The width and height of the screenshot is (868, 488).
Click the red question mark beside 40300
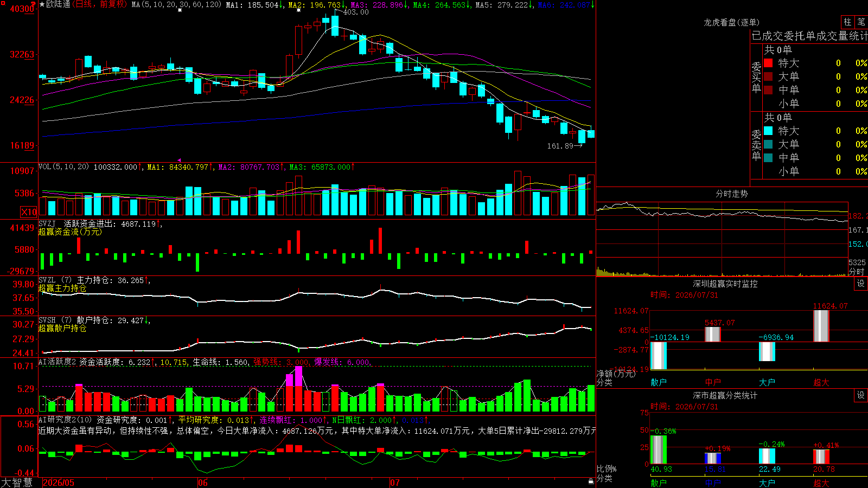[34, 4]
